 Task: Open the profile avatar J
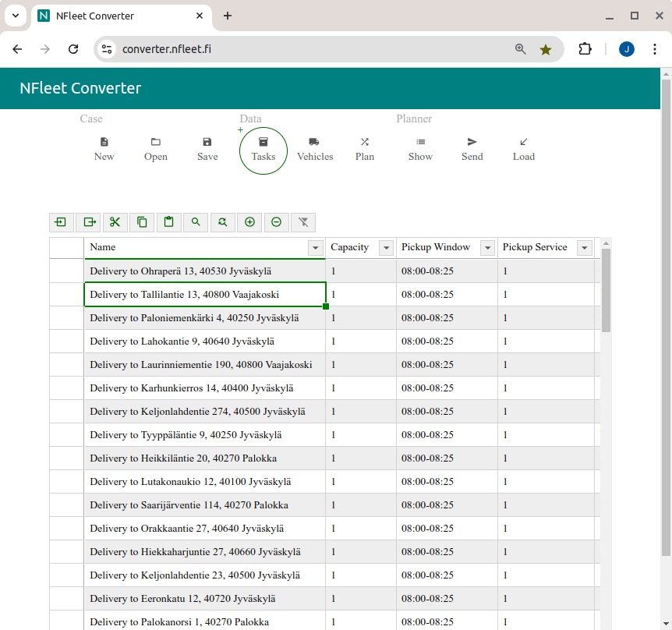[627, 49]
